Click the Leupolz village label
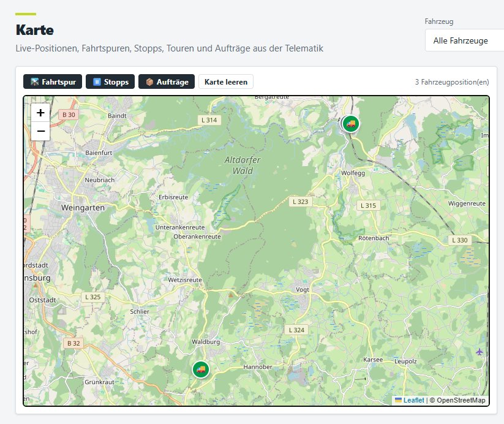504x424 pixels. coord(405,362)
